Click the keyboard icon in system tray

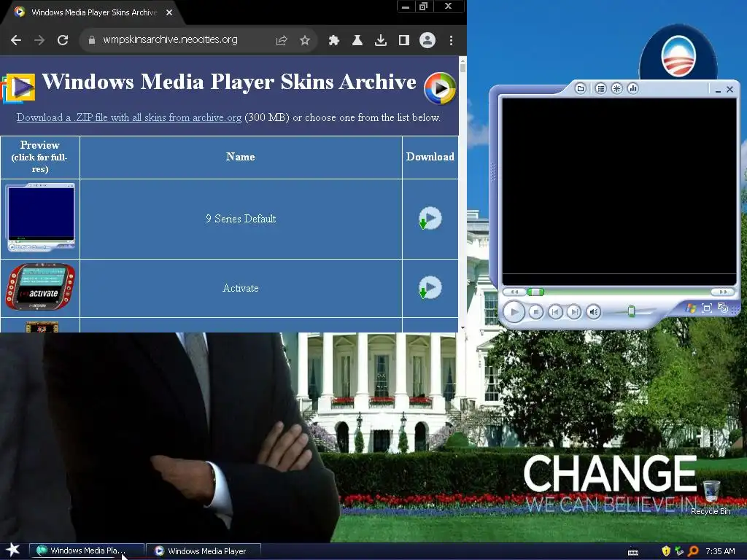click(x=633, y=553)
